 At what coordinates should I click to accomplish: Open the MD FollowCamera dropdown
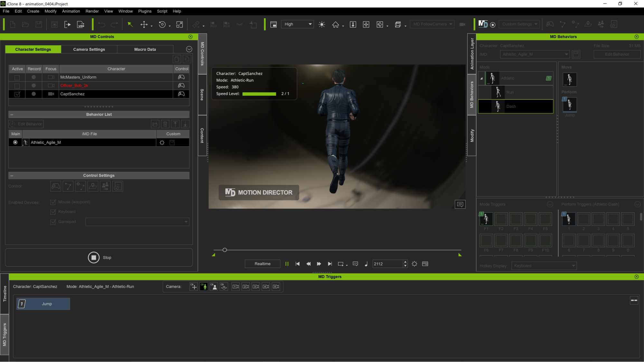(x=432, y=24)
